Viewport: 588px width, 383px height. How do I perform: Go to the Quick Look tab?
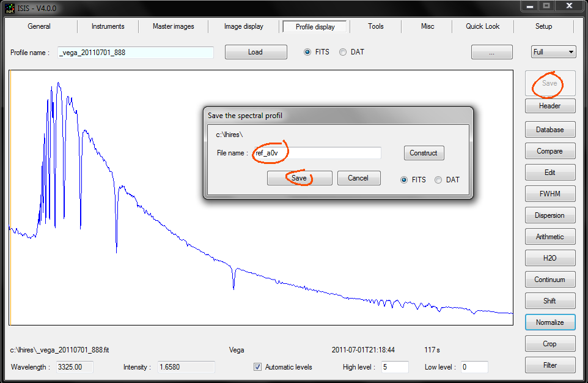pyautogui.click(x=482, y=26)
